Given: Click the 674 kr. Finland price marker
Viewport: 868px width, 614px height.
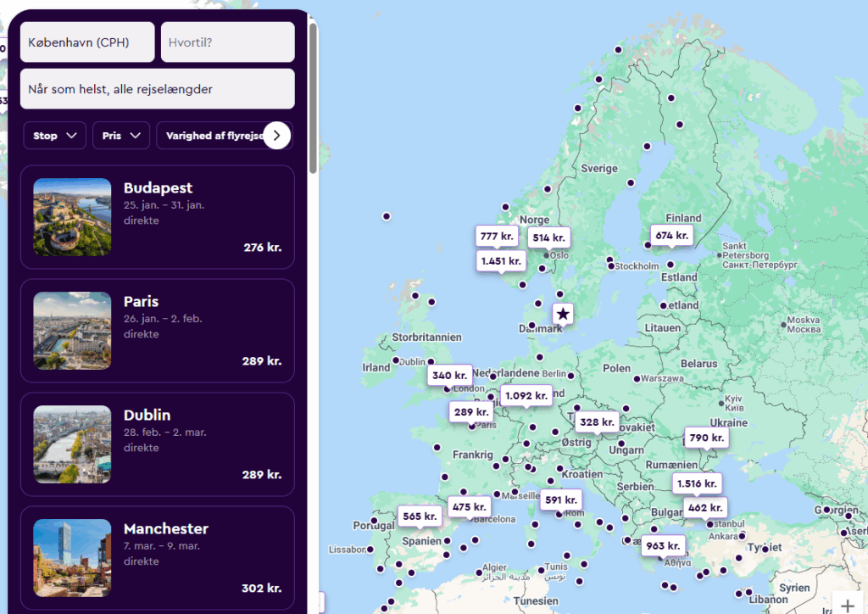Looking at the screenshot, I should [x=670, y=235].
